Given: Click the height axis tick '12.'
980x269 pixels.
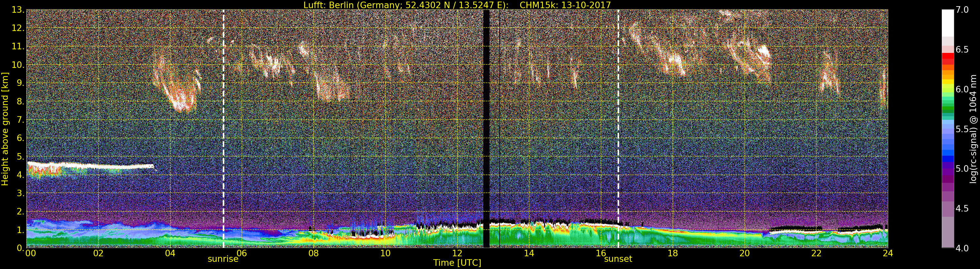Looking at the screenshot, I should coord(18,28).
